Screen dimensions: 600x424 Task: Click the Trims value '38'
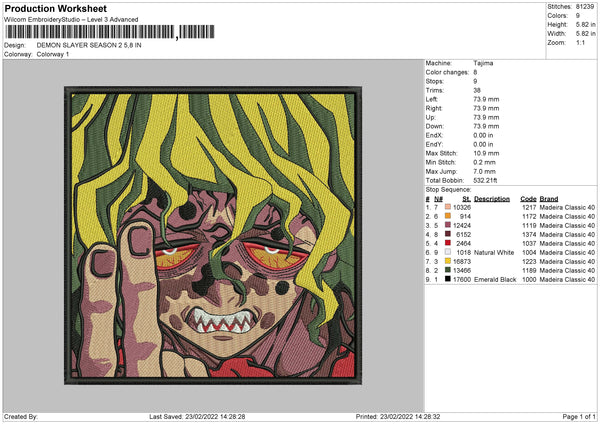point(477,90)
